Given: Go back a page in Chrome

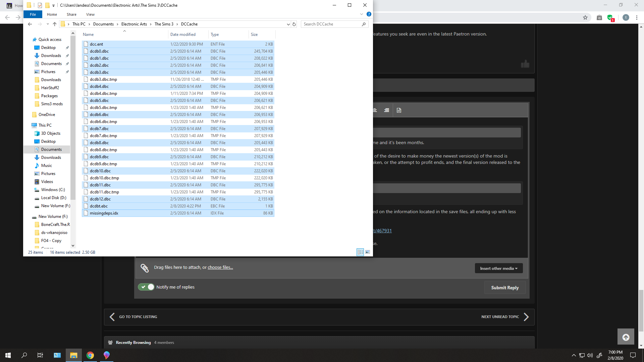Looking at the screenshot, I should click(x=7, y=17).
